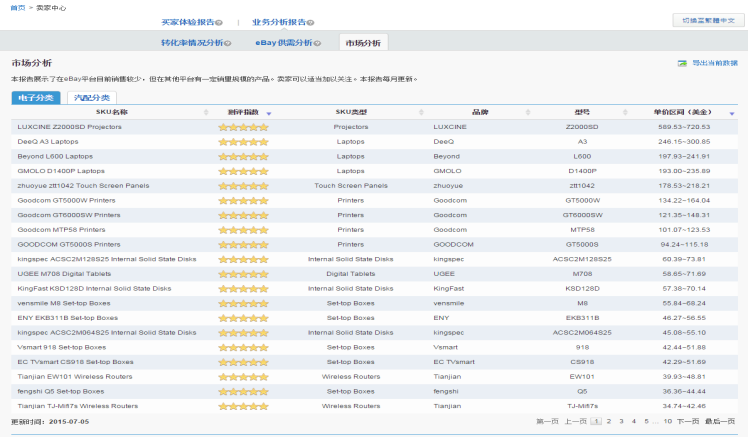The width and height of the screenshot is (749, 438).
Task: Click the 导出当前数据 link
Action: [715, 63]
